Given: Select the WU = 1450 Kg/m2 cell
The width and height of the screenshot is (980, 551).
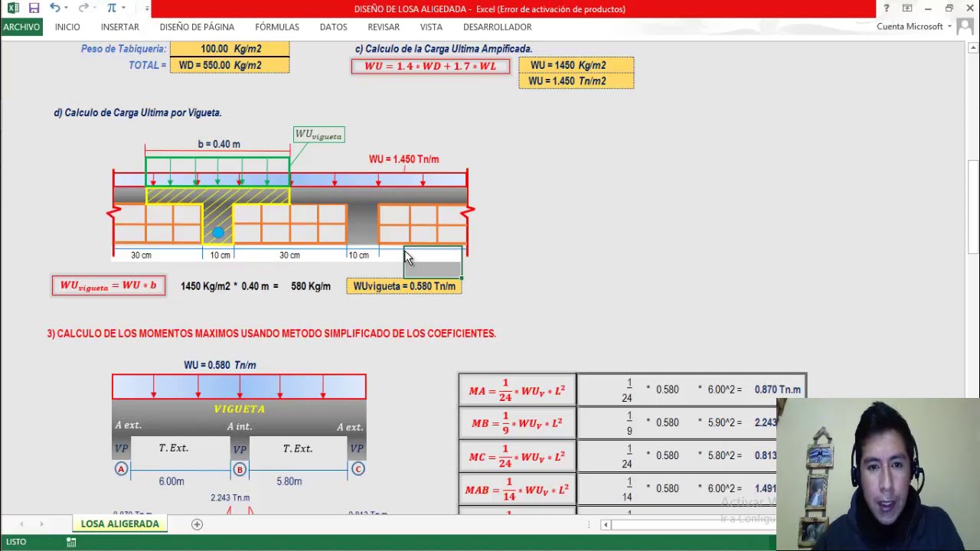Looking at the screenshot, I should 576,66.
